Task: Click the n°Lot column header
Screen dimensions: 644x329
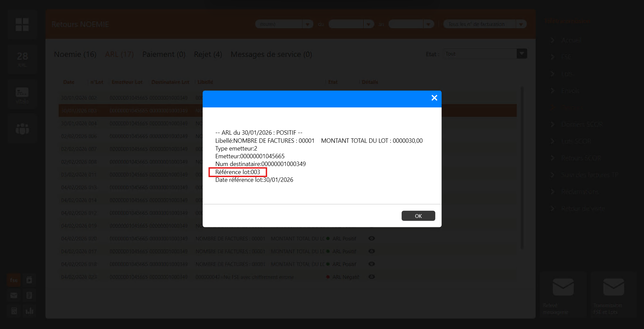Action: [97, 82]
